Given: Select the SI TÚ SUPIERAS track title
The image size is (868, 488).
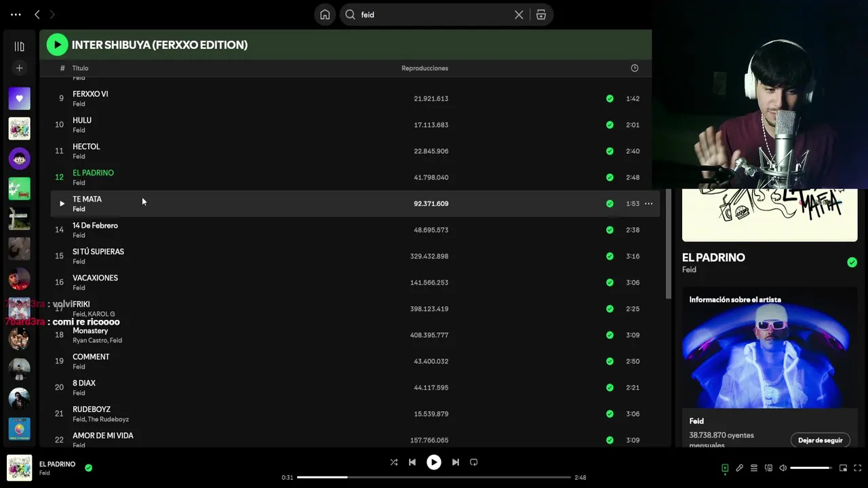Looking at the screenshot, I should (98, 251).
